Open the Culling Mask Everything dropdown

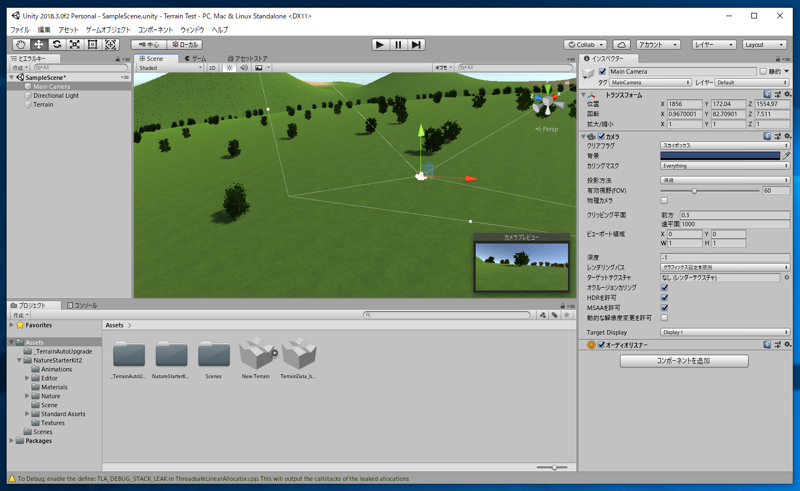tap(724, 166)
